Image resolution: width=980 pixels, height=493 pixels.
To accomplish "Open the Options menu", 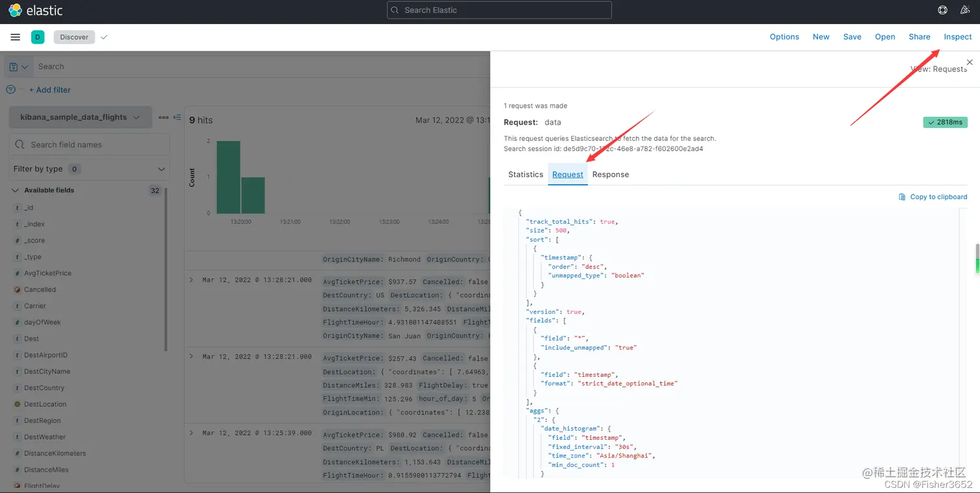I will pyautogui.click(x=784, y=37).
